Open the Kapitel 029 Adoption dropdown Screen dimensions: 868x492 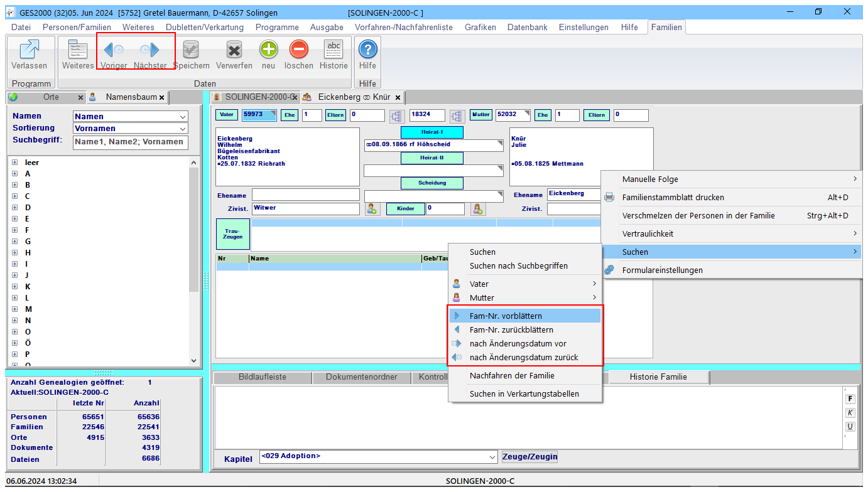492,457
